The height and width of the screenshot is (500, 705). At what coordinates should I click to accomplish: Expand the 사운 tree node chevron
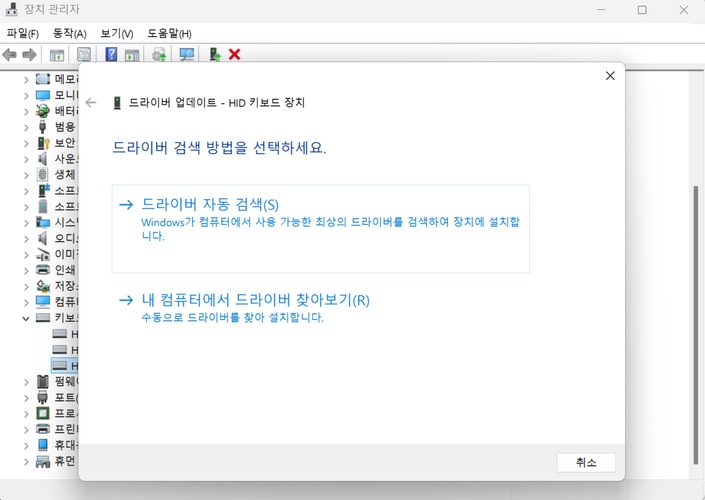click(26, 160)
